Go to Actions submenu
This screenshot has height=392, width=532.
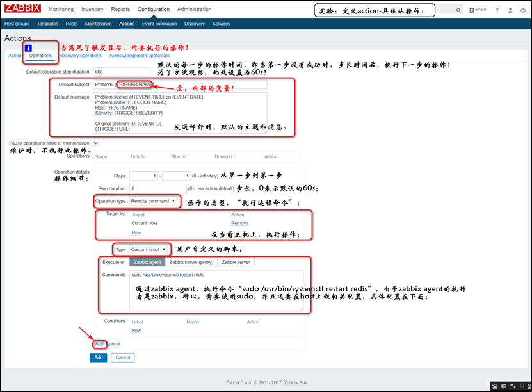click(127, 24)
